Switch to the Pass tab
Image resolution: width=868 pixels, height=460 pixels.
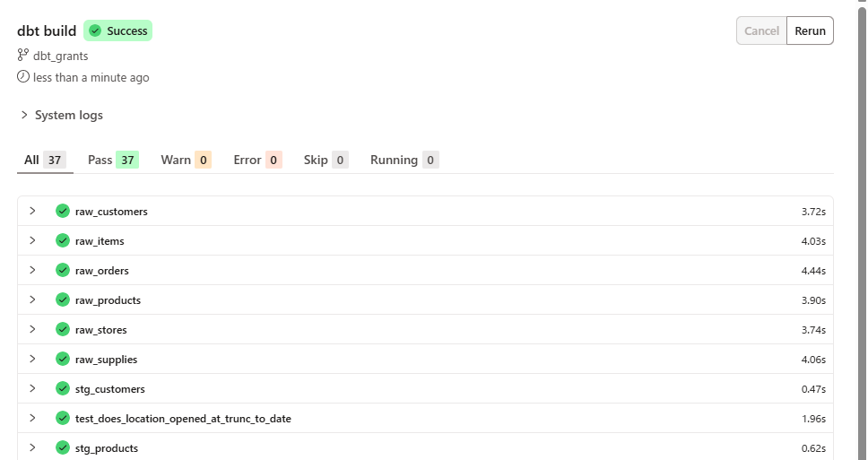(x=112, y=161)
